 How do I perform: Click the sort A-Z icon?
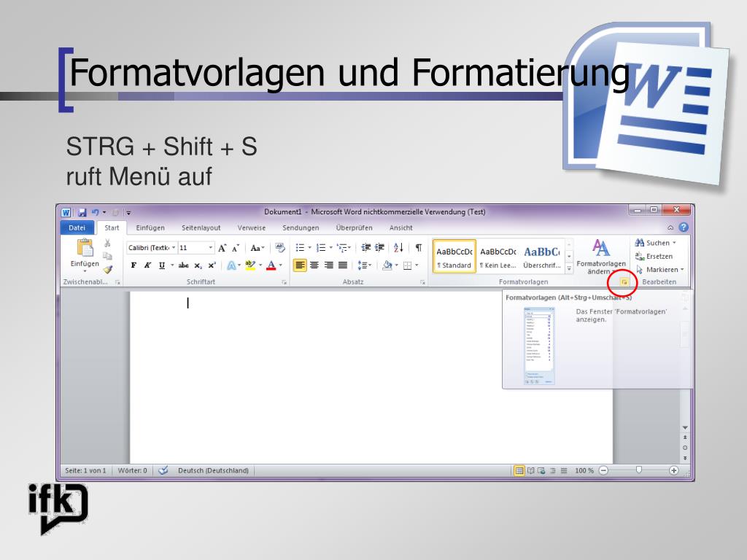tap(399, 248)
